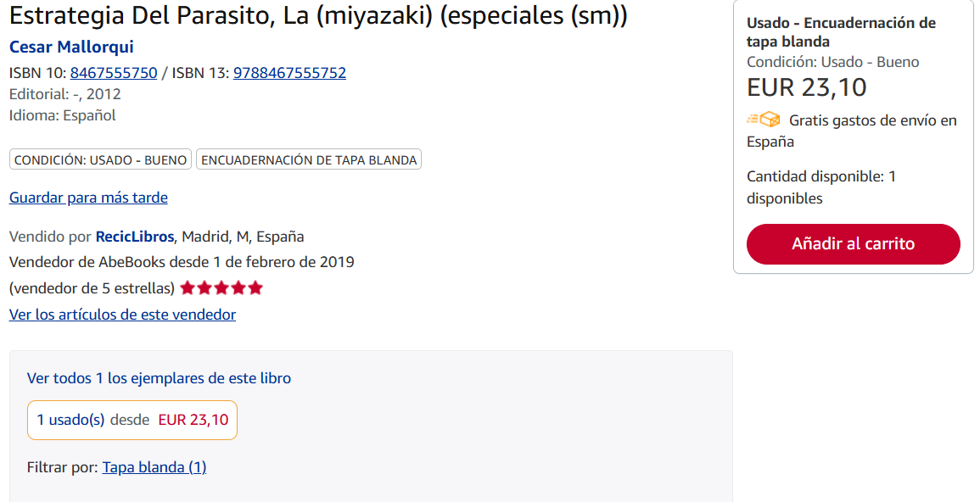This screenshot has height=502, width=980.
Task: Click the free shipping box icon
Action: (764, 120)
